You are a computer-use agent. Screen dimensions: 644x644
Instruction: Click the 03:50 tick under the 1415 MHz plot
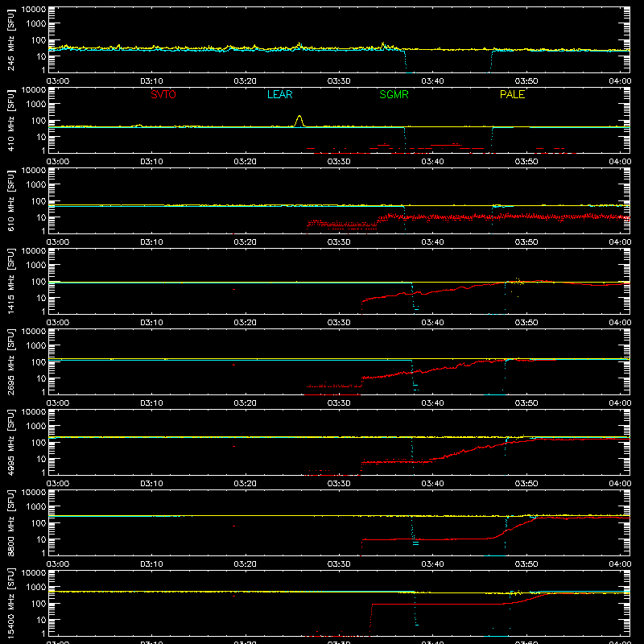point(526,323)
